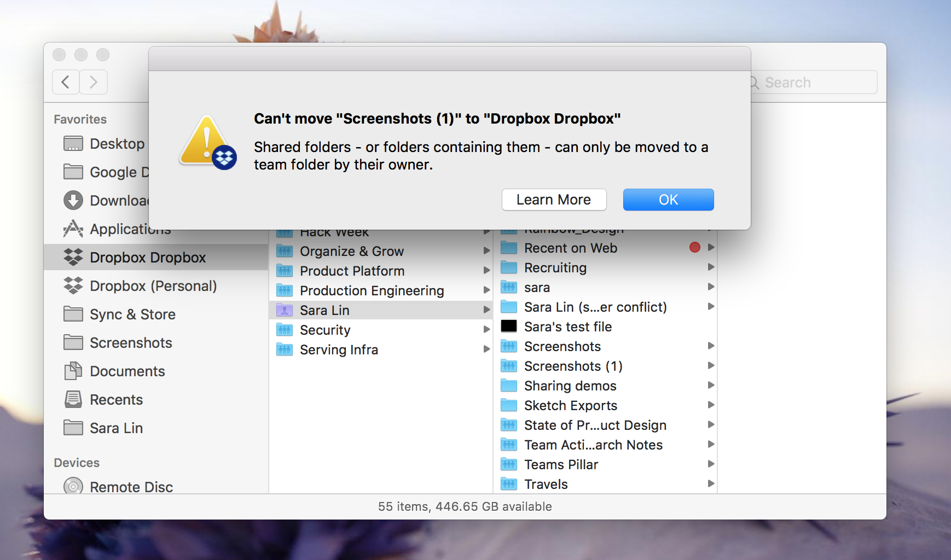Click the Organize & Grow team folder icon
951x560 pixels.
pyautogui.click(x=285, y=251)
